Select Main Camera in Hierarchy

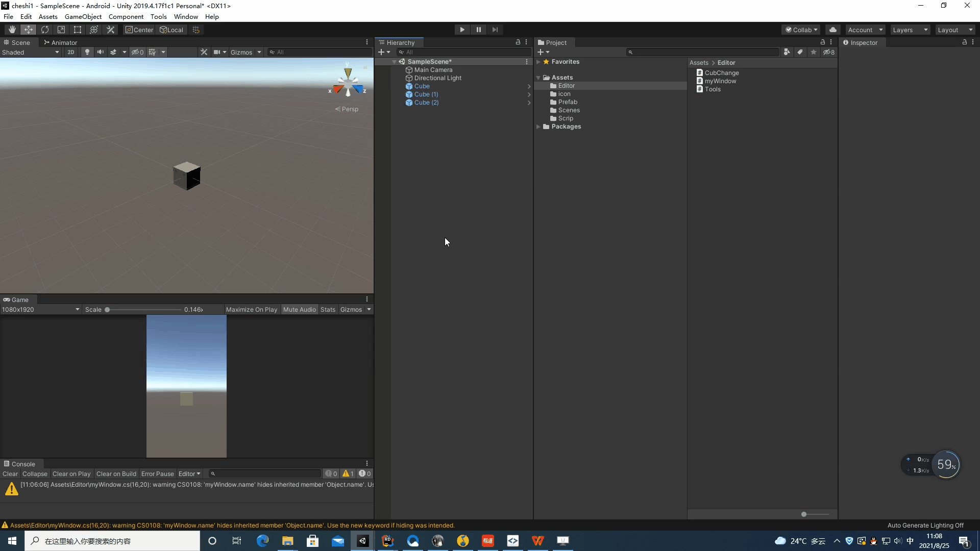[x=433, y=70]
